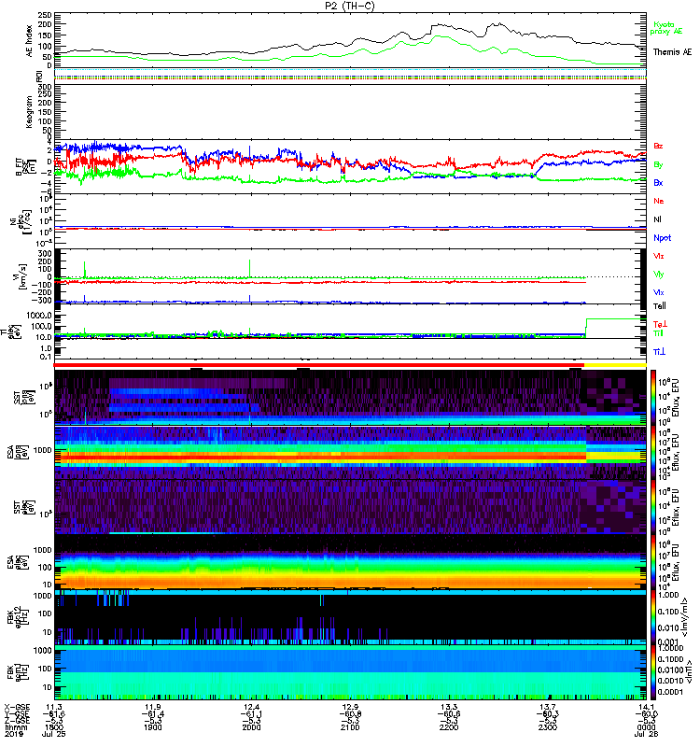
Task: Click the X-GSE row label
Action: 17,707
